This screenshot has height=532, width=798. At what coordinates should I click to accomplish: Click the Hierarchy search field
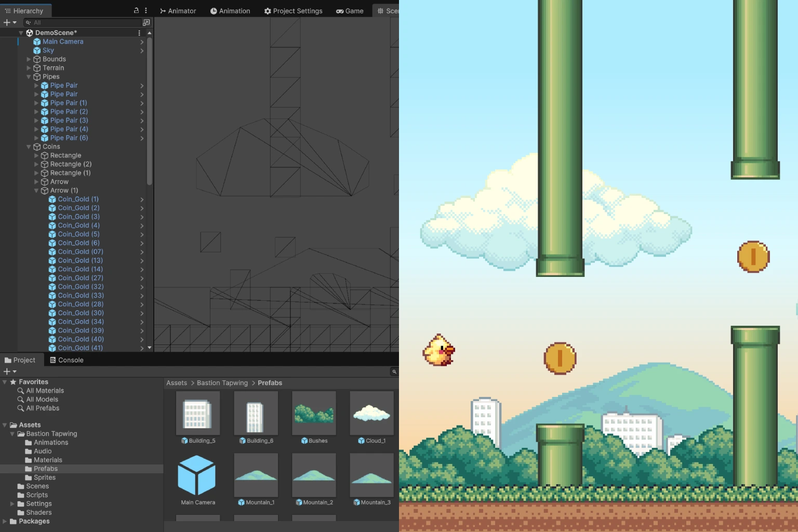coord(83,22)
